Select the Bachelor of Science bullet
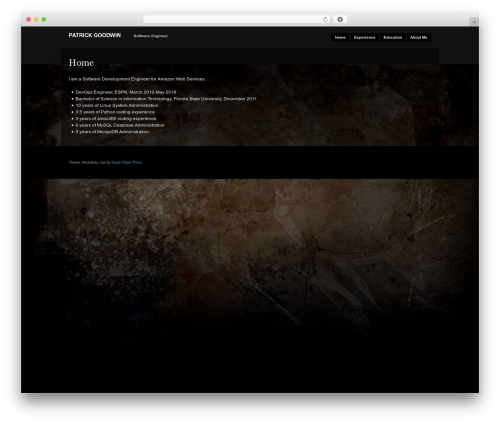Image resolution: width=500 pixels, height=423 pixels. 166,99
